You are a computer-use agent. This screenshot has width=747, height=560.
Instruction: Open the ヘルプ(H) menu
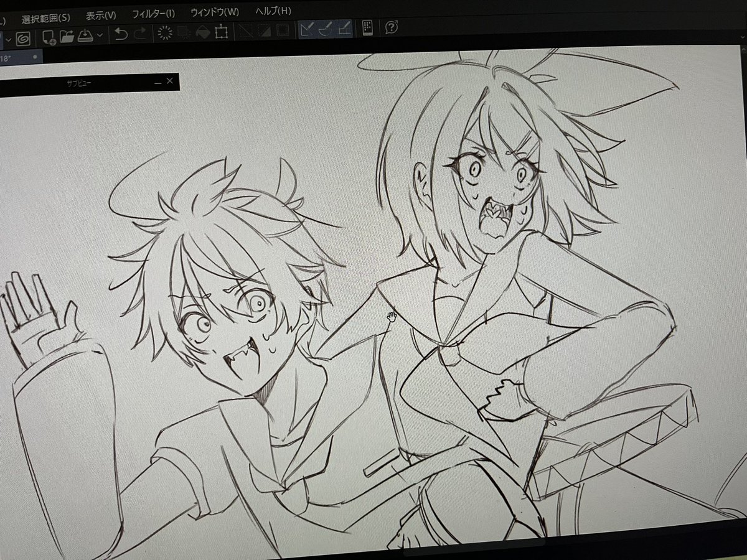pos(273,11)
